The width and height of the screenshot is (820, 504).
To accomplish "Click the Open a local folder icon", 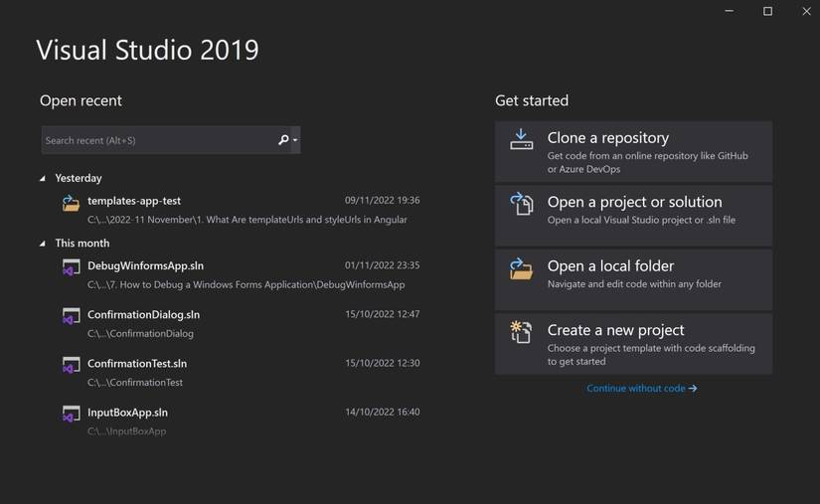I will pos(522,268).
